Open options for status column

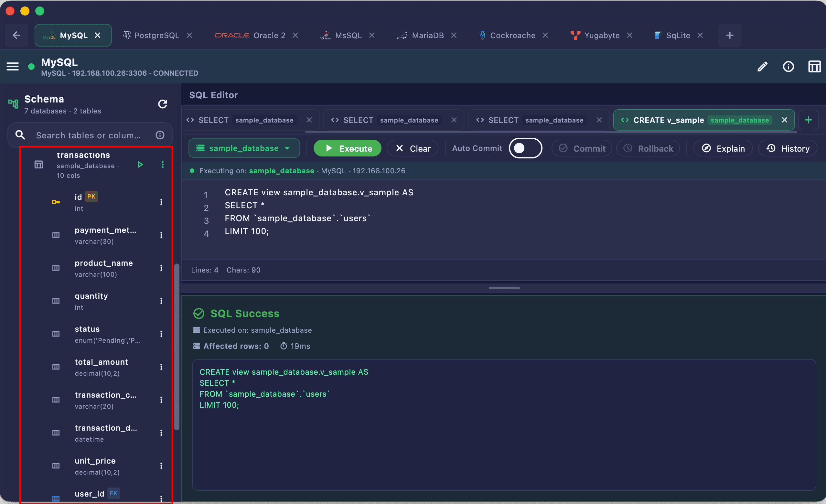[x=161, y=334]
